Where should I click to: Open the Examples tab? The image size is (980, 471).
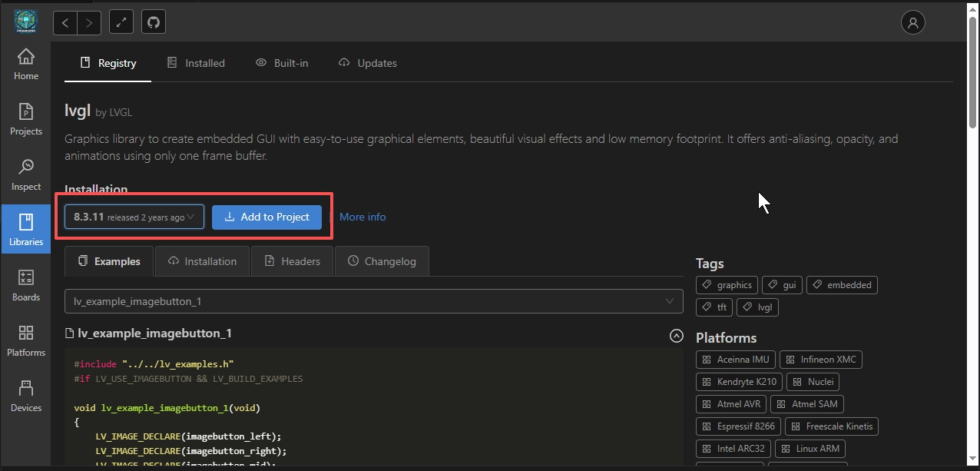click(109, 261)
